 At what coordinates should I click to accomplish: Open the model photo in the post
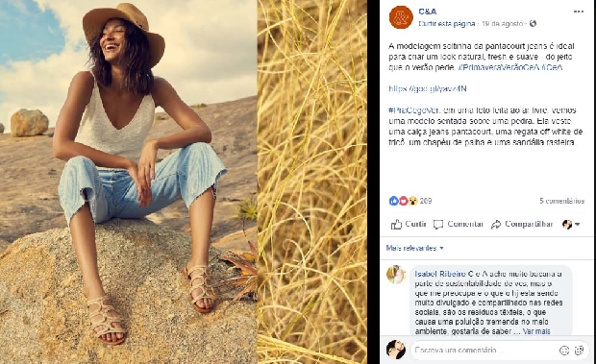[129, 182]
